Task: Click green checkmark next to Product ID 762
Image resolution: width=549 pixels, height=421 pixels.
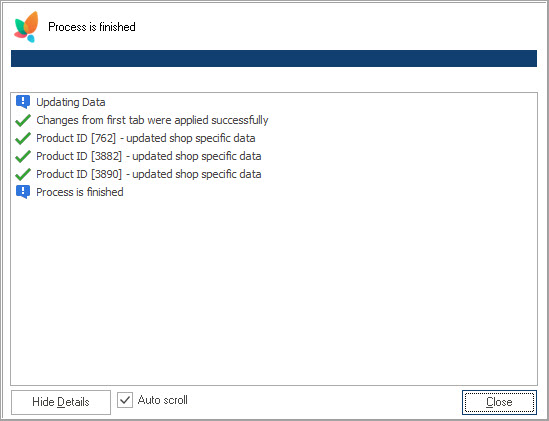Action: (x=23, y=138)
